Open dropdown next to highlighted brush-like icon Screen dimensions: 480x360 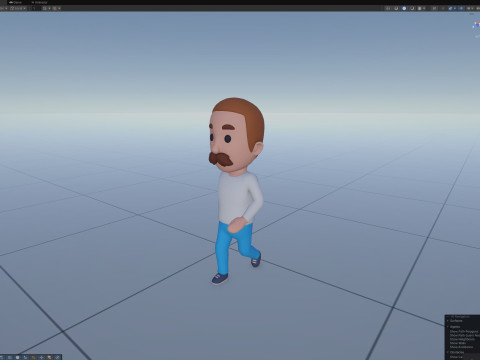click(455, 8)
